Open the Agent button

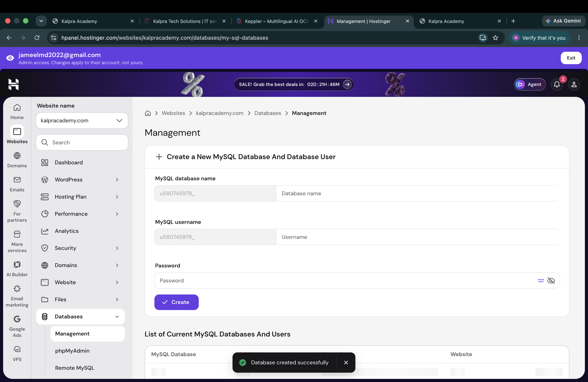coord(530,84)
